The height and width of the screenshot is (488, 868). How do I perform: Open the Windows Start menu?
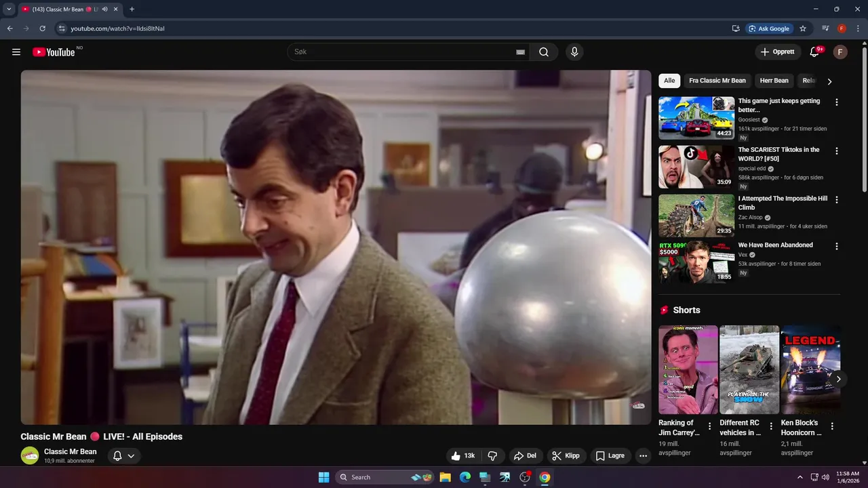323,477
